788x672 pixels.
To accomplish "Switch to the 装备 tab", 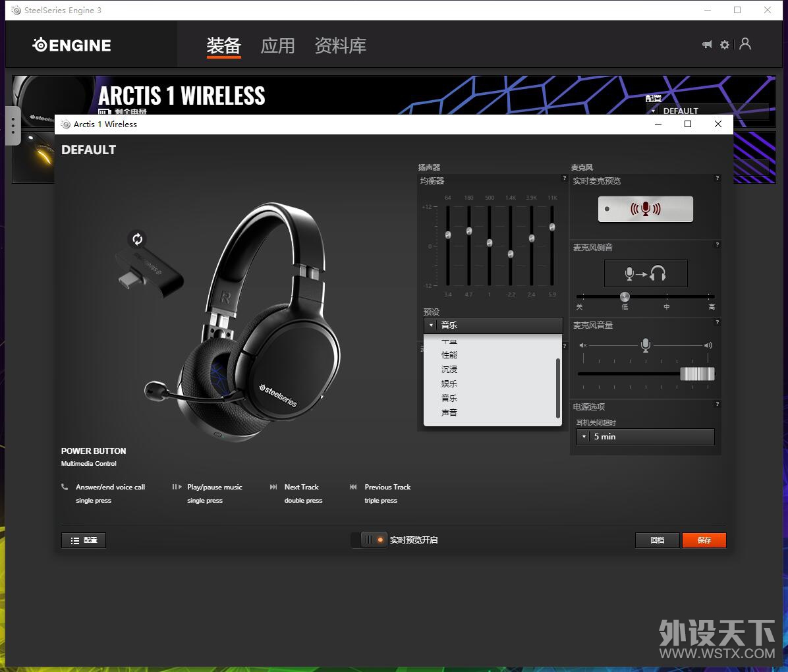I will coord(223,45).
